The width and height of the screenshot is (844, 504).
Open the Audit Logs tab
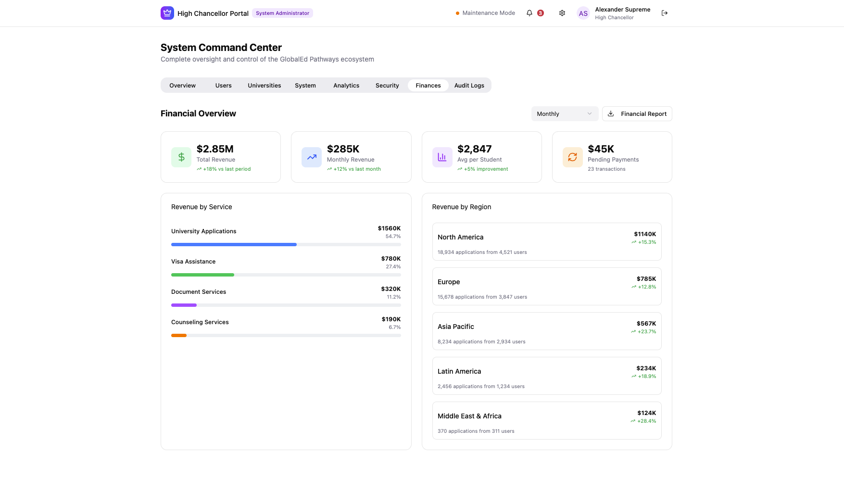tap(469, 86)
